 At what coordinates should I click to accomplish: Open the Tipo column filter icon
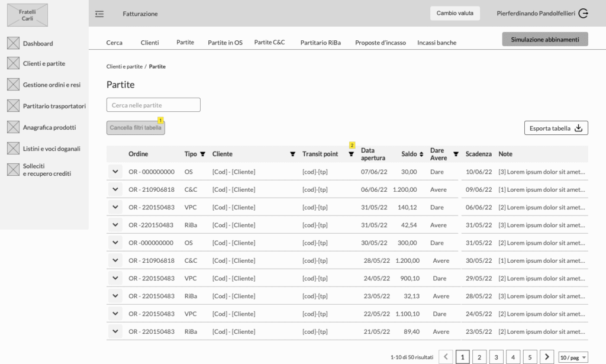pos(202,154)
